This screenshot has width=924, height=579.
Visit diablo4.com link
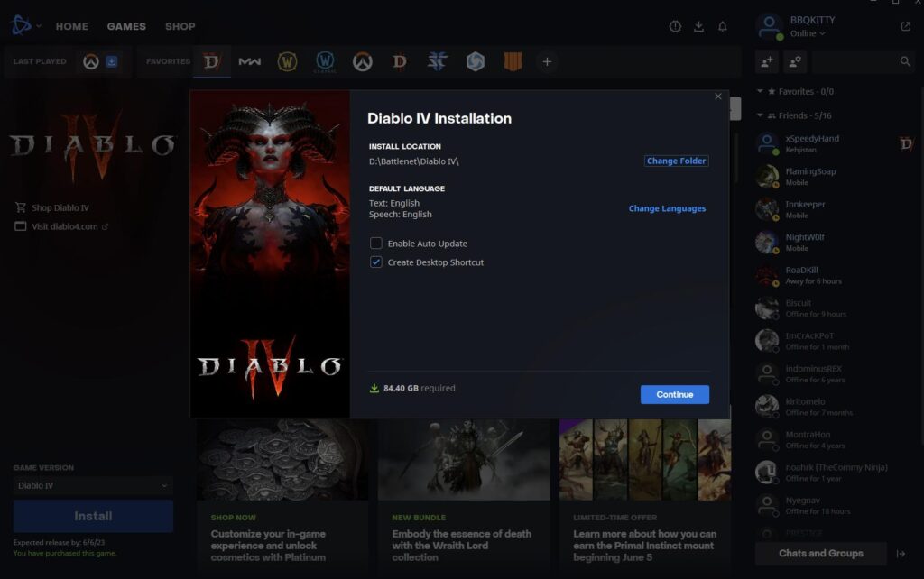pos(61,226)
